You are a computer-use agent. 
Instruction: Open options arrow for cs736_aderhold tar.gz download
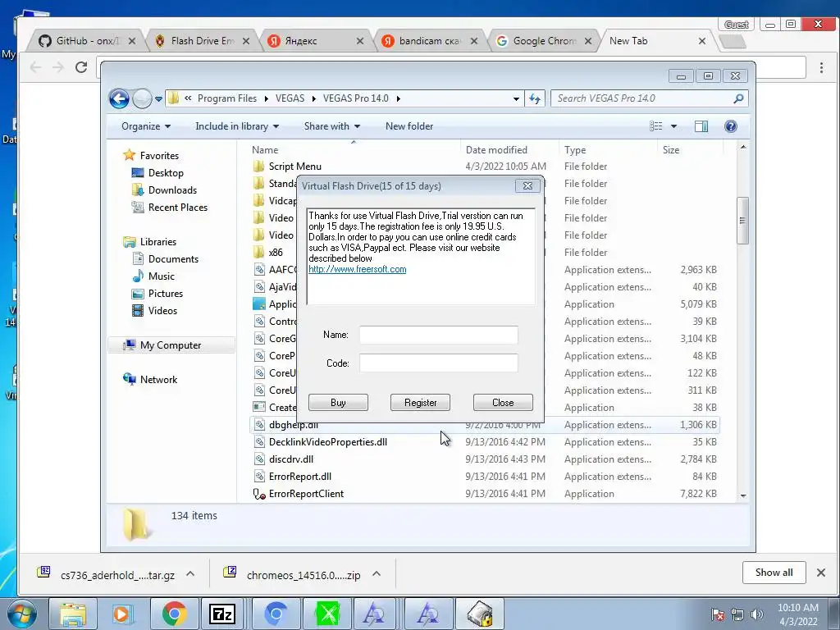(190, 574)
